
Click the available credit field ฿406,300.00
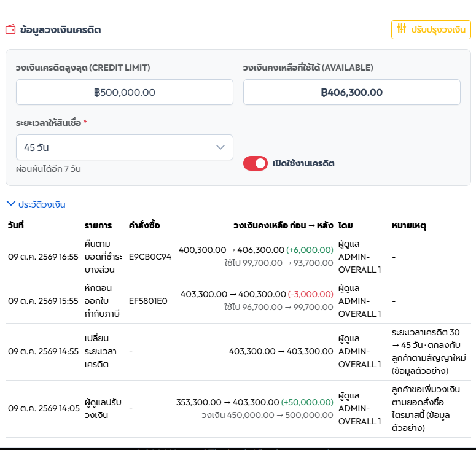[x=351, y=92]
